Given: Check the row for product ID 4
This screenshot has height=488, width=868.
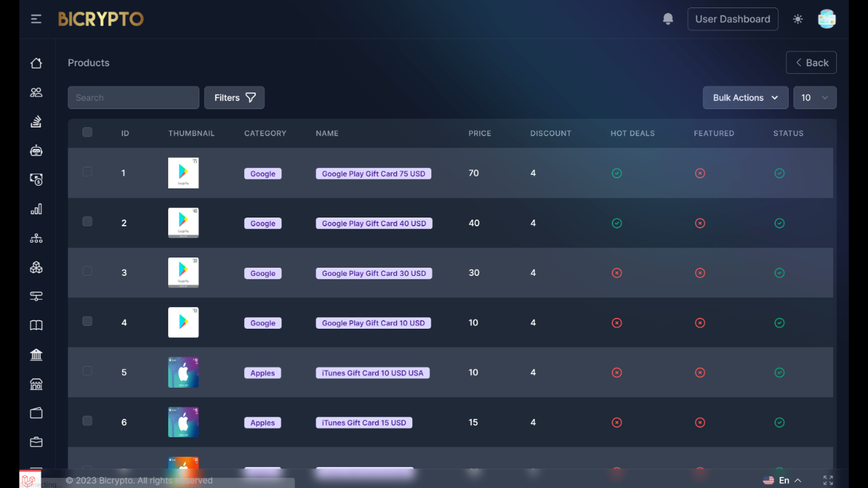Looking at the screenshot, I should point(87,321).
